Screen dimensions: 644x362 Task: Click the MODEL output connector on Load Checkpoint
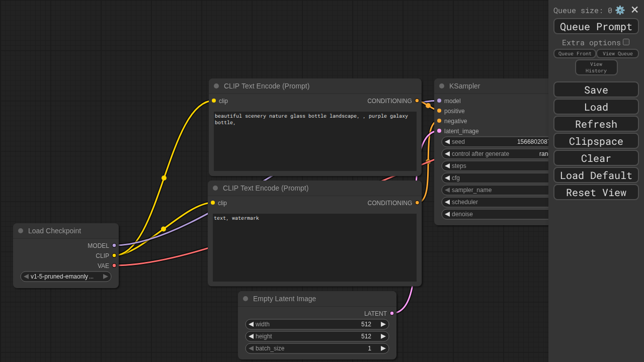tap(114, 245)
